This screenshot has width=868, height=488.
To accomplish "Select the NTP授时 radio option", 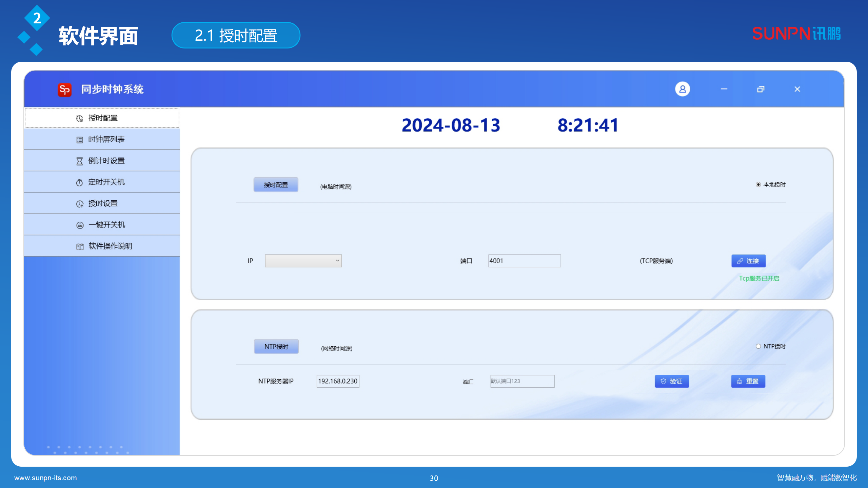I will click(x=758, y=346).
